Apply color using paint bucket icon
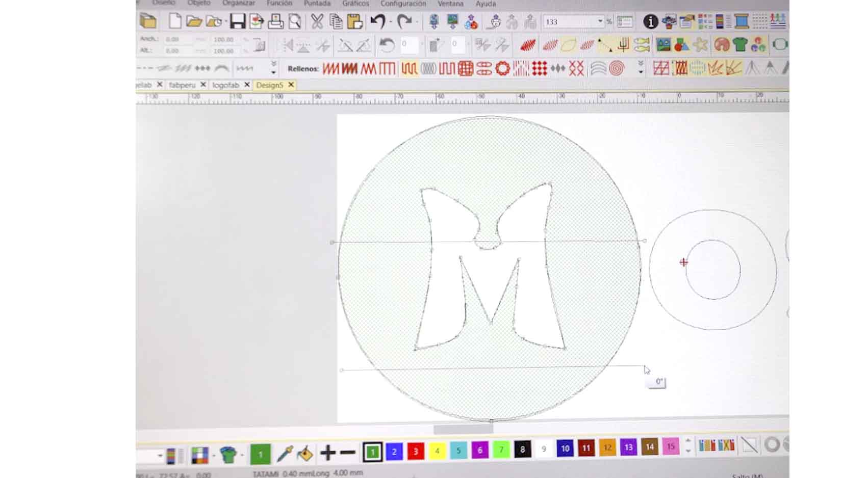The width and height of the screenshot is (868, 478). coord(305,453)
